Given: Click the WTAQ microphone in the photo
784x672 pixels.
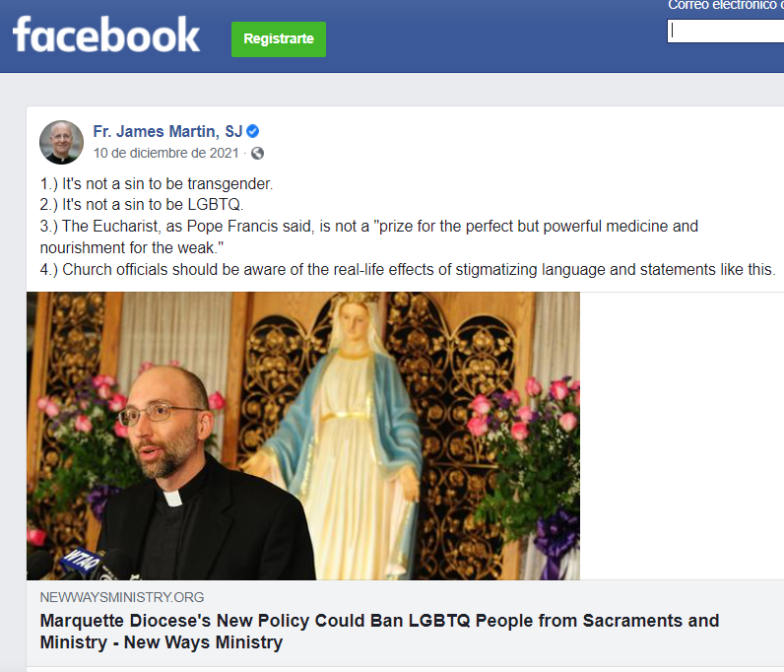Looking at the screenshot, I should point(80,563).
